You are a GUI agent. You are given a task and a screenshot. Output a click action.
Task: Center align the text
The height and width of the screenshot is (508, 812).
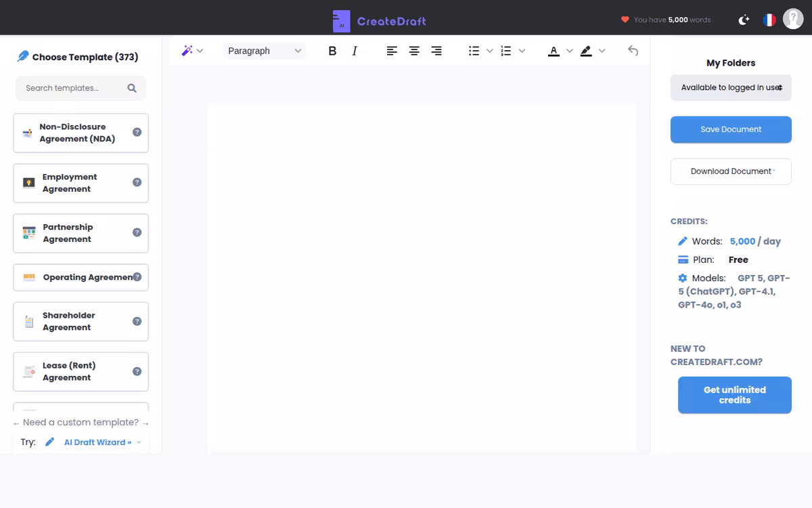[x=414, y=51]
